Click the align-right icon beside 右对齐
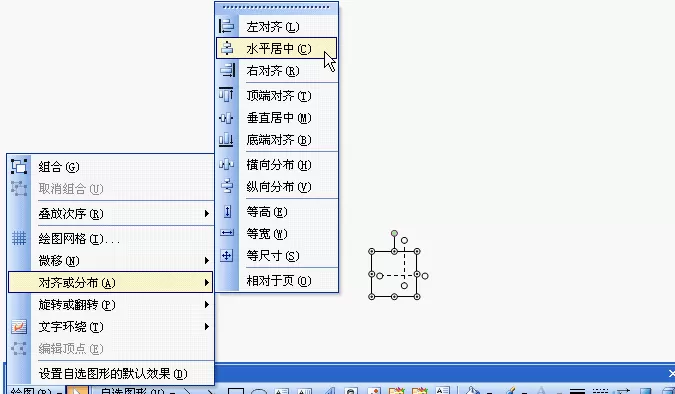 [227, 70]
